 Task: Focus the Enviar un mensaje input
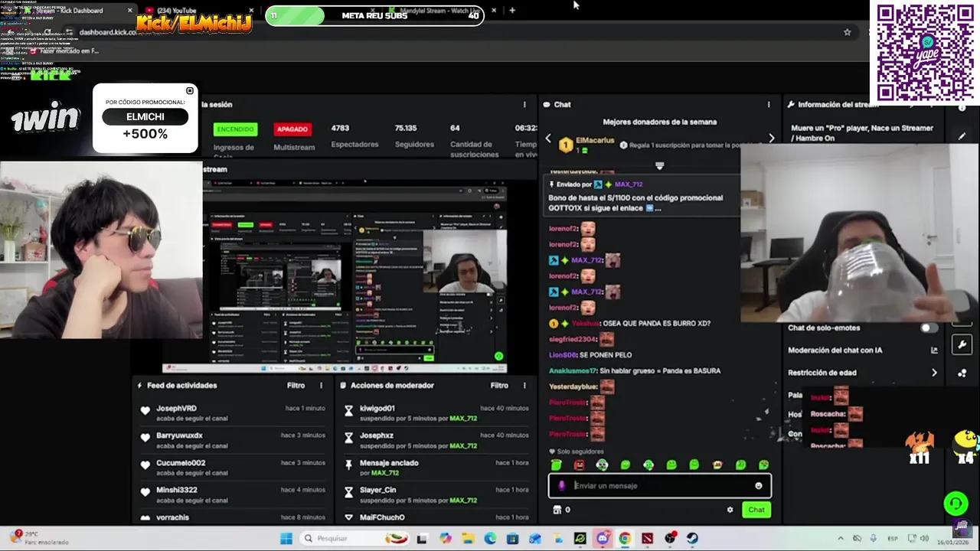click(660, 486)
